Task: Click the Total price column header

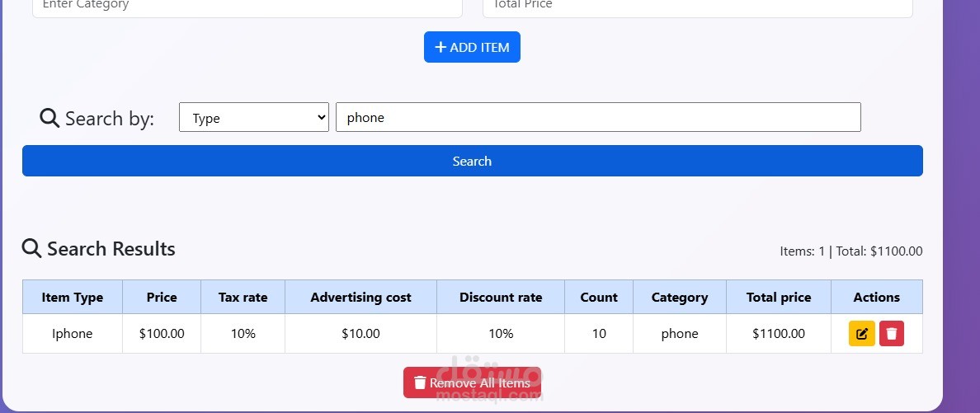Action: click(x=779, y=297)
